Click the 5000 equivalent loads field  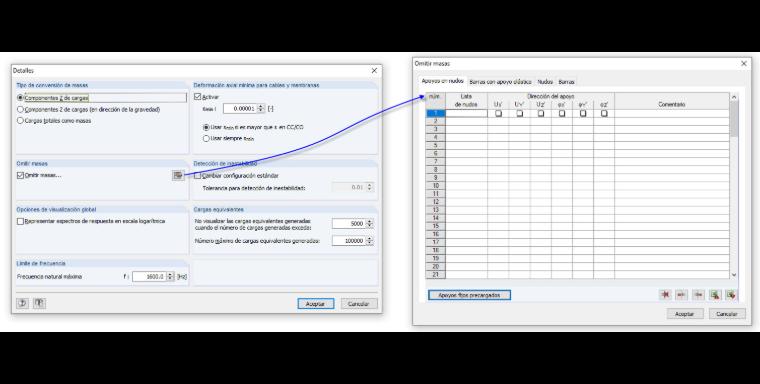pos(348,224)
